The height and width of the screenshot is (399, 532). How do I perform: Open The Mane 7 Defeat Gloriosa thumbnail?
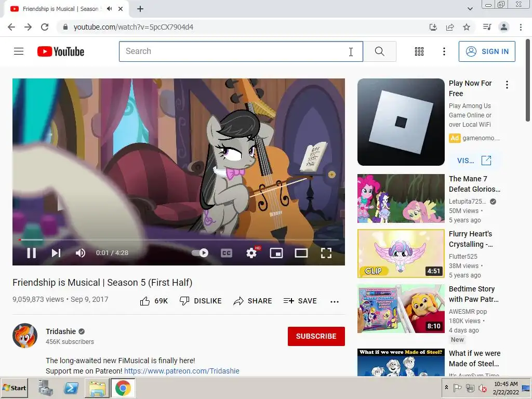tap(401, 198)
